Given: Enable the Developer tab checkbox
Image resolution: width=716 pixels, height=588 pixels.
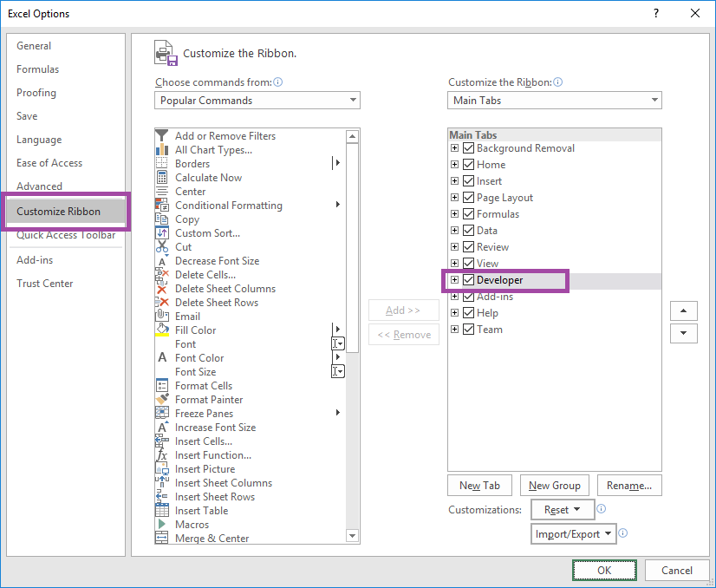Looking at the screenshot, I should pos(468,280).
